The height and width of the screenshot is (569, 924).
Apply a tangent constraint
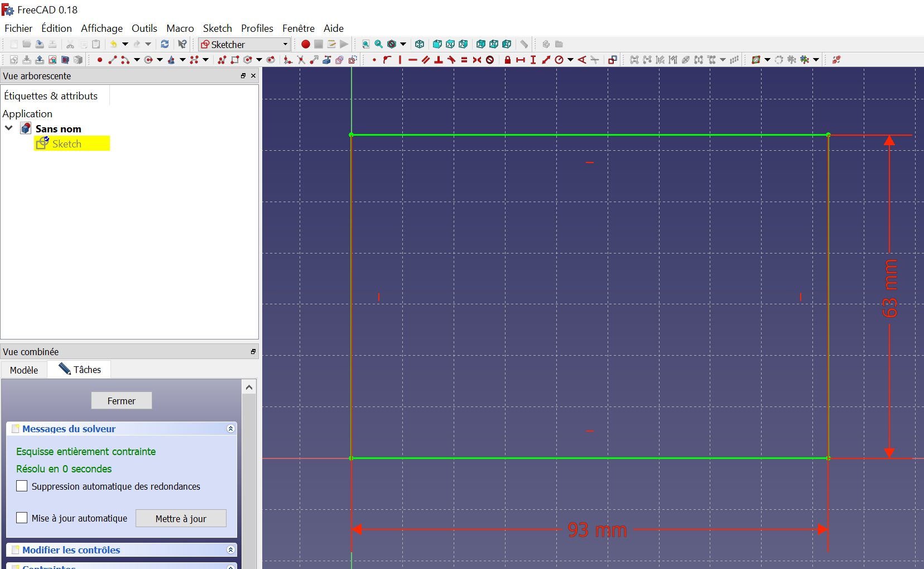[x=451, y=60]
